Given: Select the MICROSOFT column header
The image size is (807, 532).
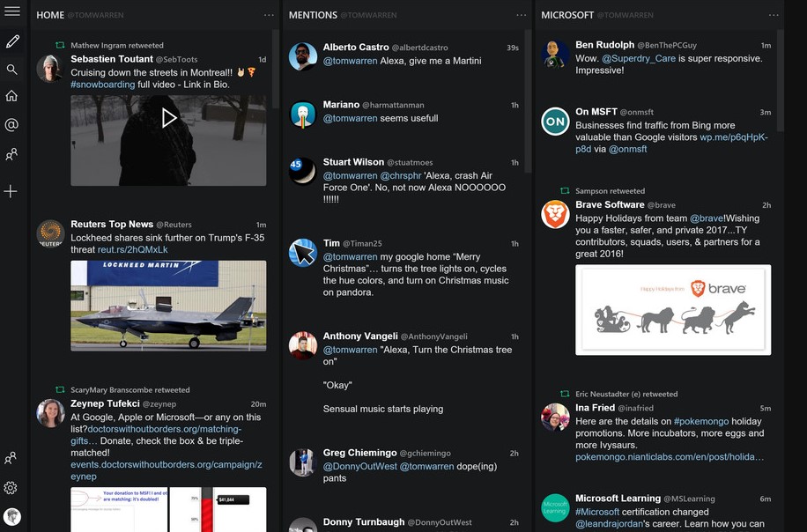Looking at the screenshot, I should [567, 15].
